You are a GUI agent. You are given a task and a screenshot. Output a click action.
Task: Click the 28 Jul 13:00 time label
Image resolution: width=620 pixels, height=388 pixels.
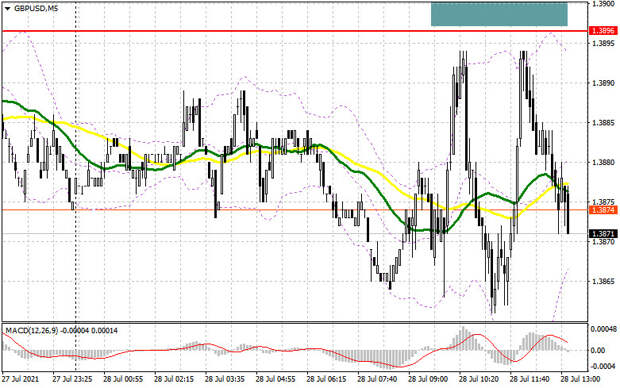[x=580, y=379]
